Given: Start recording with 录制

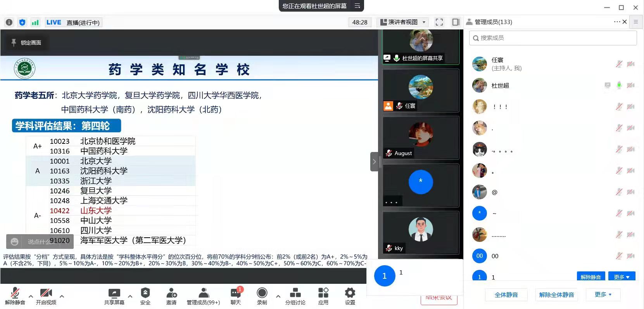Looking at the screenshot, I should tap(262, 297).
